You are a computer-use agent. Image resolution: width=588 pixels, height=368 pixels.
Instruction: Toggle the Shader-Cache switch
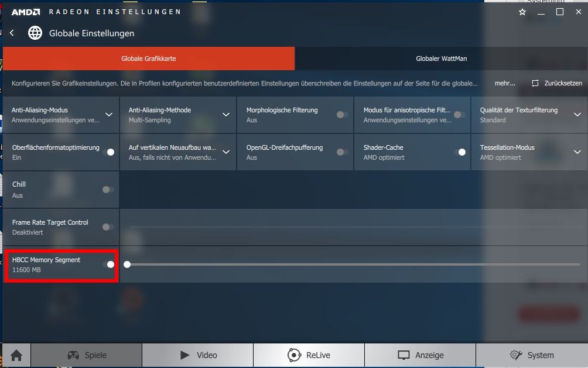click(x=460, y=152)
